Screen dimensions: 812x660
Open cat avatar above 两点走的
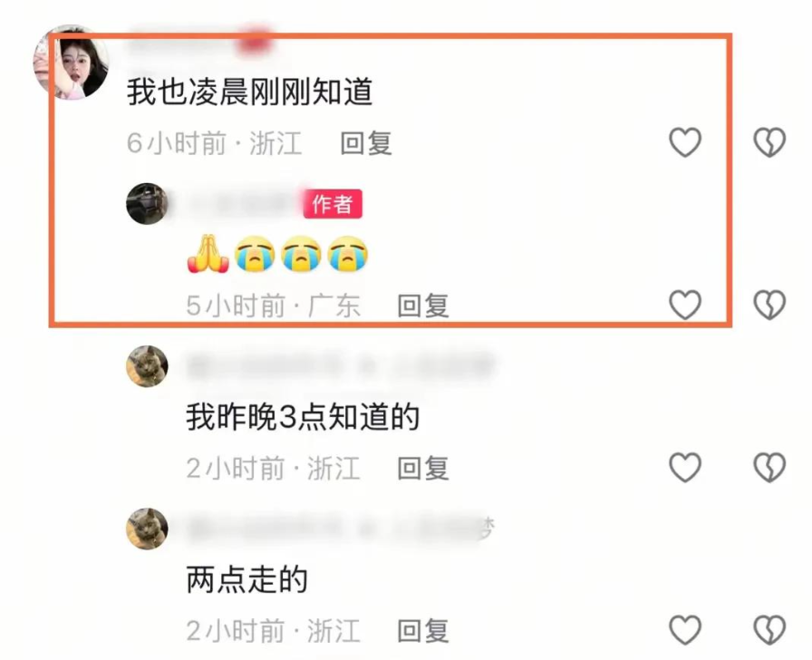pos(147,529)
